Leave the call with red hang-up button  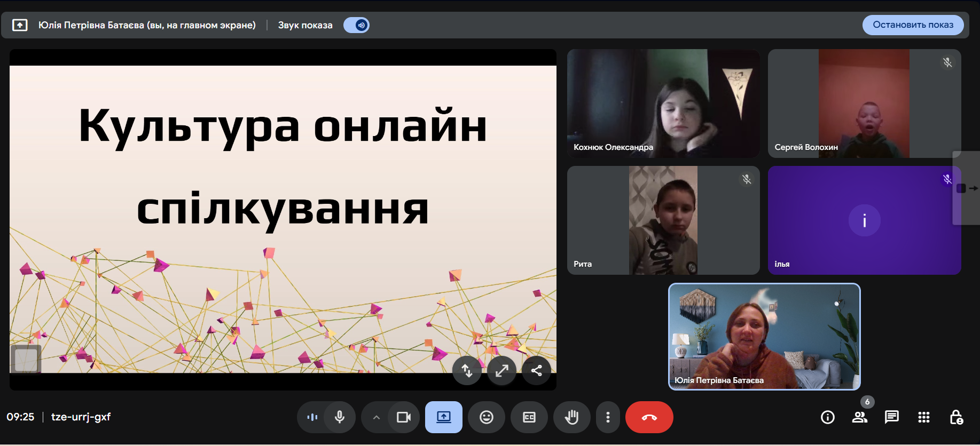[x=649, y=417]
